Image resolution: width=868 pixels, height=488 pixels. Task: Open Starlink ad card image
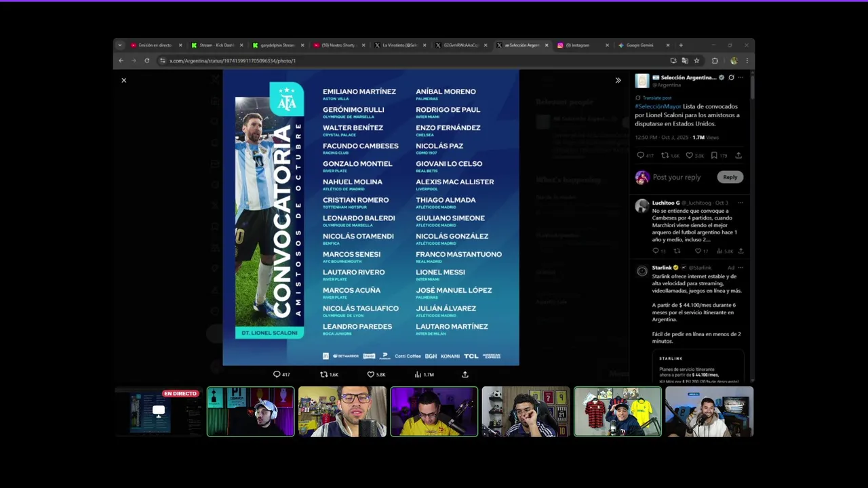(x=698, y=367)
